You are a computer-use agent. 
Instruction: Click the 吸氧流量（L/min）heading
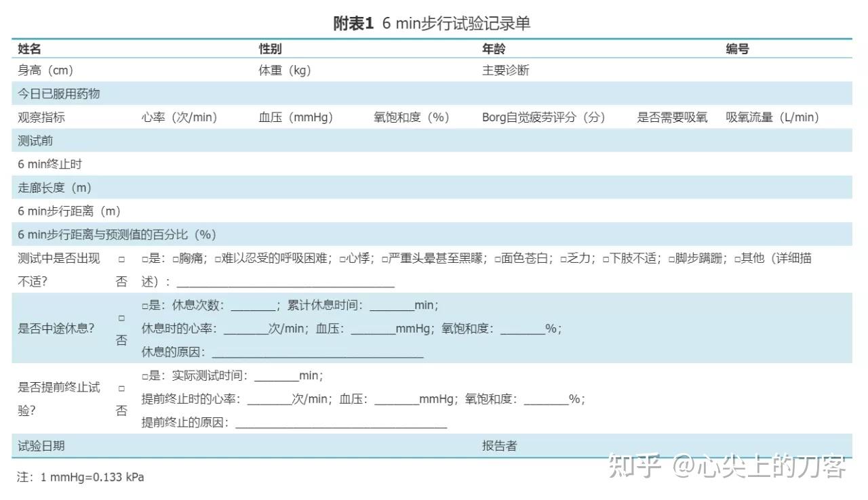pos(772,117)
